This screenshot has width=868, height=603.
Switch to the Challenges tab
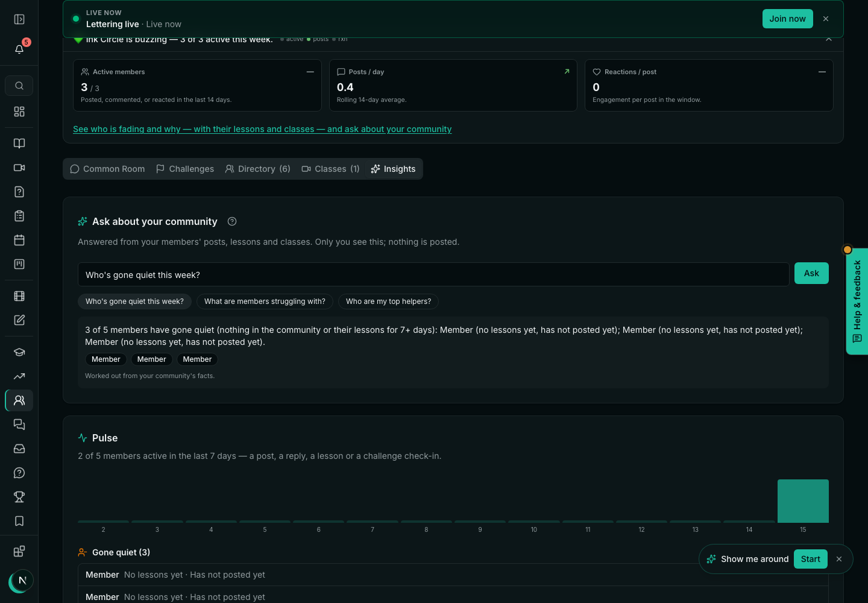(x=185, y=169)
